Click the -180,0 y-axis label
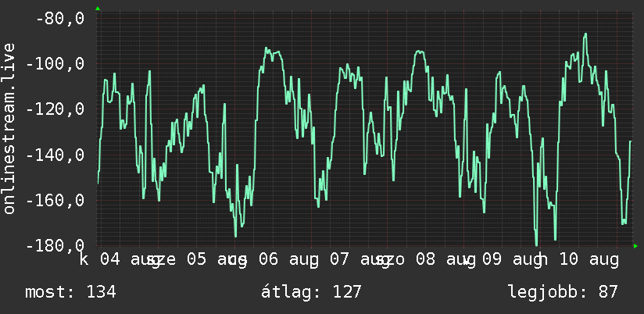The image size is (644, 314). [x=55, y=246]
